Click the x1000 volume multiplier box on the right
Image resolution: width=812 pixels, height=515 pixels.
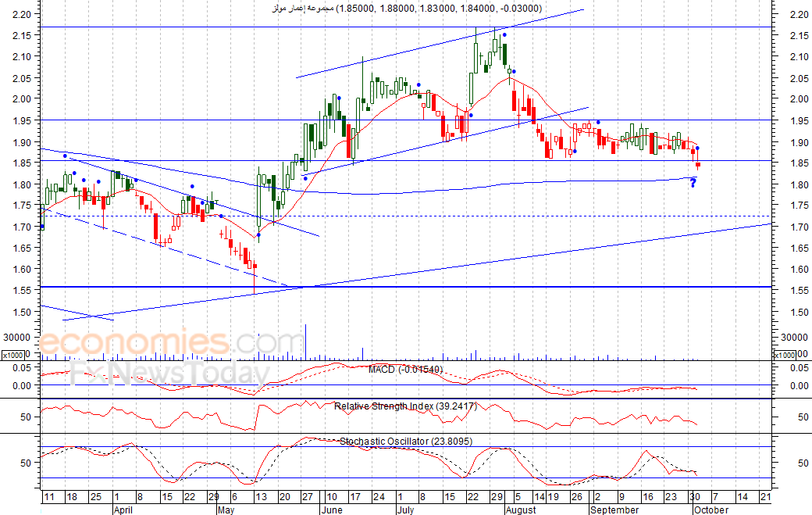point(785,355)
